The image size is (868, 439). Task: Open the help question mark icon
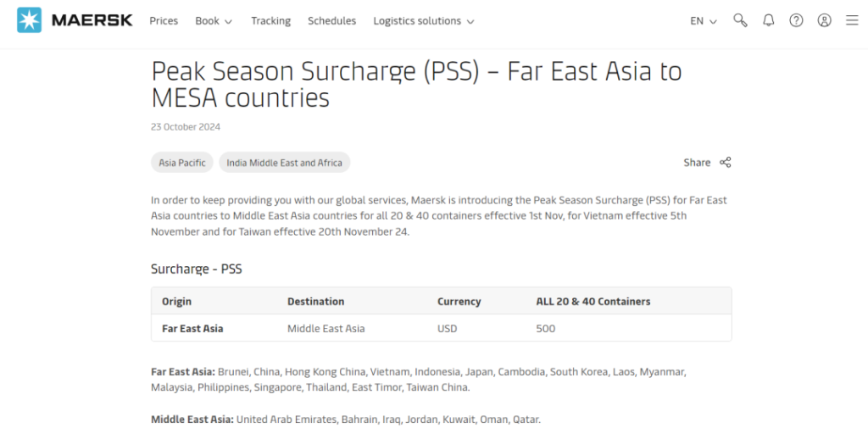coord(796,20)
